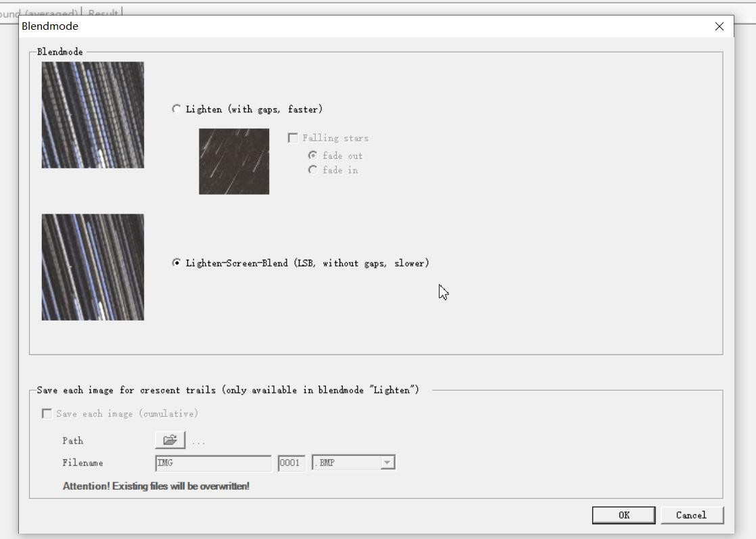756x539 pixels.
Task: Tick Save each image (cumulative) checkbox
Action: point(47,414)
